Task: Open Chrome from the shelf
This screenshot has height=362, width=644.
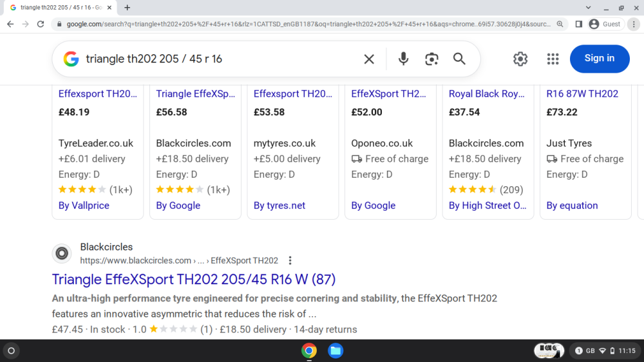Action: point(309,351)
